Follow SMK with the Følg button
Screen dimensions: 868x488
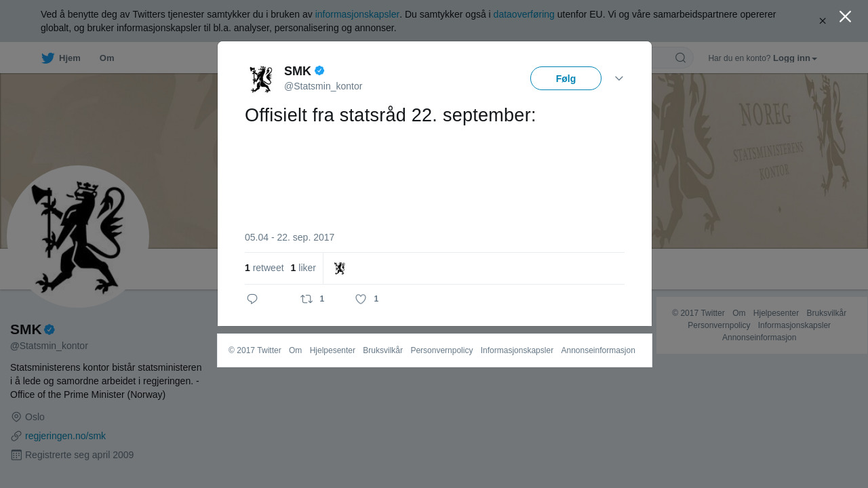click(x=566, y=79)
